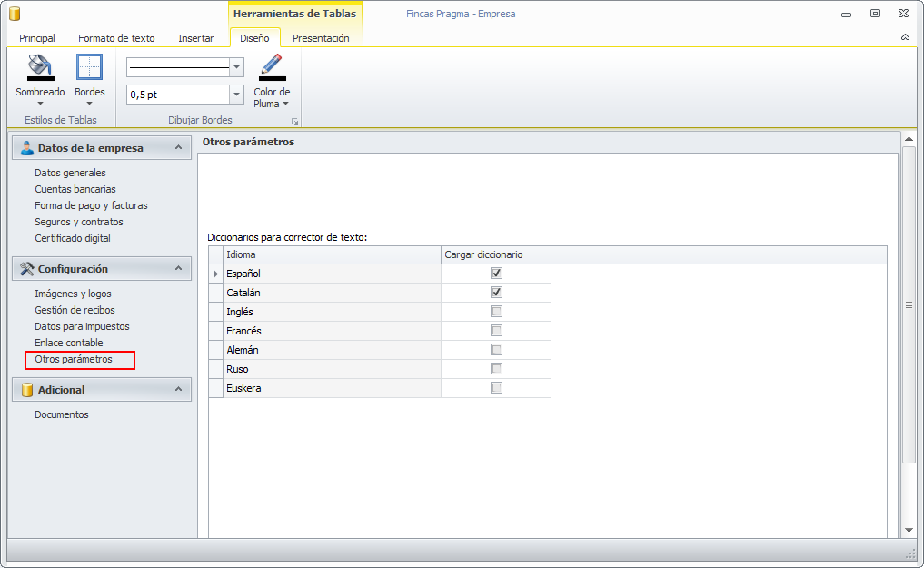Collapse the ribbon using the top-right chevron
Screen dimensions: 924x568
[905, 38]
